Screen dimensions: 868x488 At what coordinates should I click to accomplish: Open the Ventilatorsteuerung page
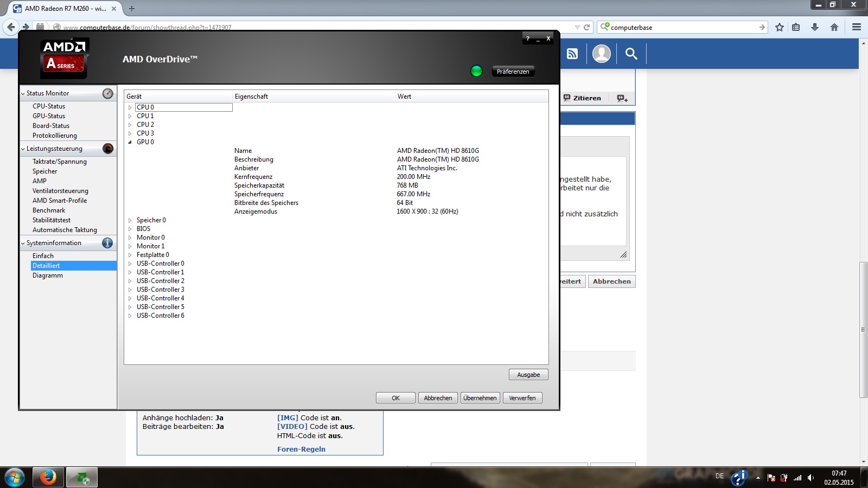click(60, 191)
